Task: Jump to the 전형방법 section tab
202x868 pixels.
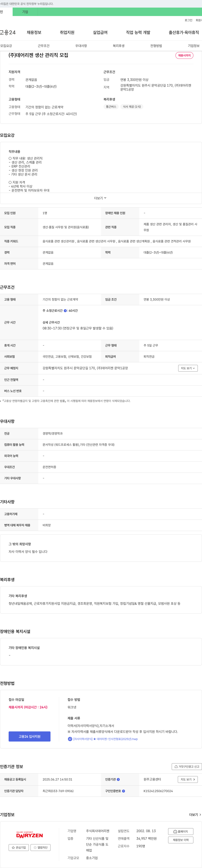Action: pos(156,46)
